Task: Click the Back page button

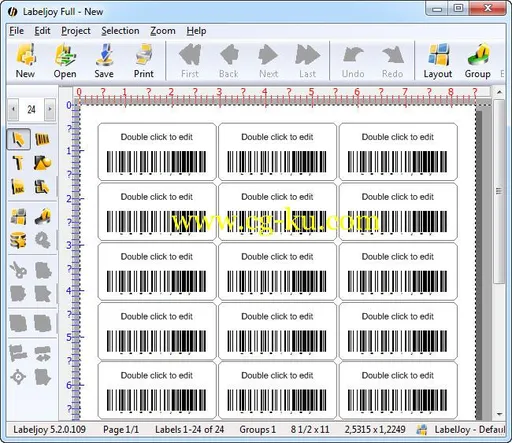Action: tap(229, 61)
